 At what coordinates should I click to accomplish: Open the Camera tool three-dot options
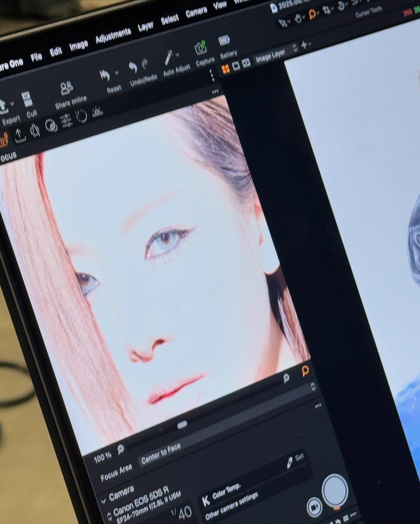click(x=318, y=406)
